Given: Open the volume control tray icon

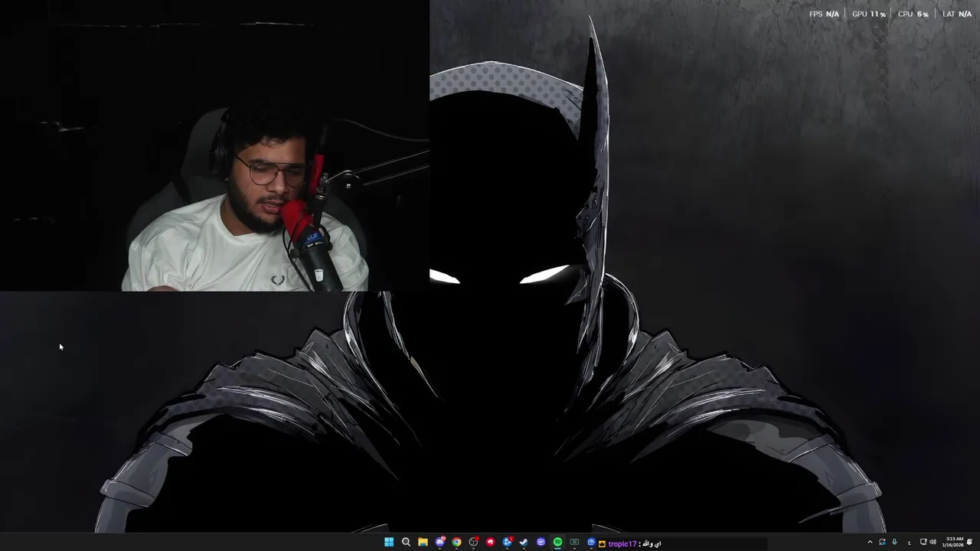Looking at the screenshot, I should point(933,542).
